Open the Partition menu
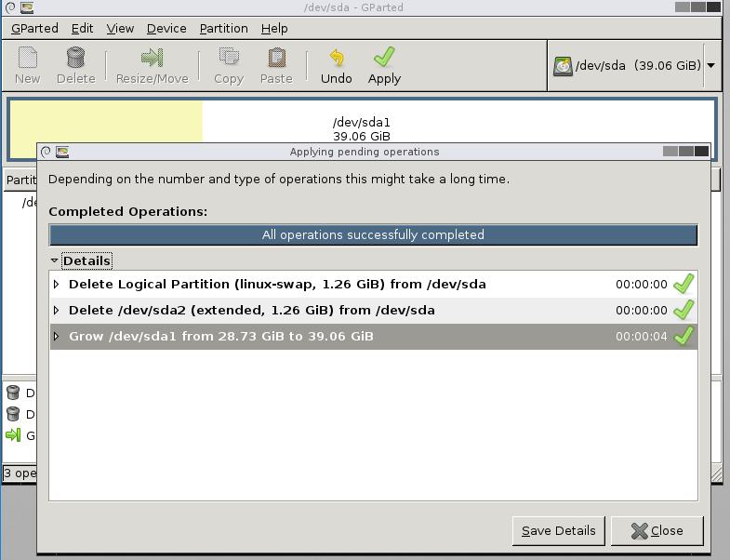Screen dimensions: 730x560 coord(224,29)
